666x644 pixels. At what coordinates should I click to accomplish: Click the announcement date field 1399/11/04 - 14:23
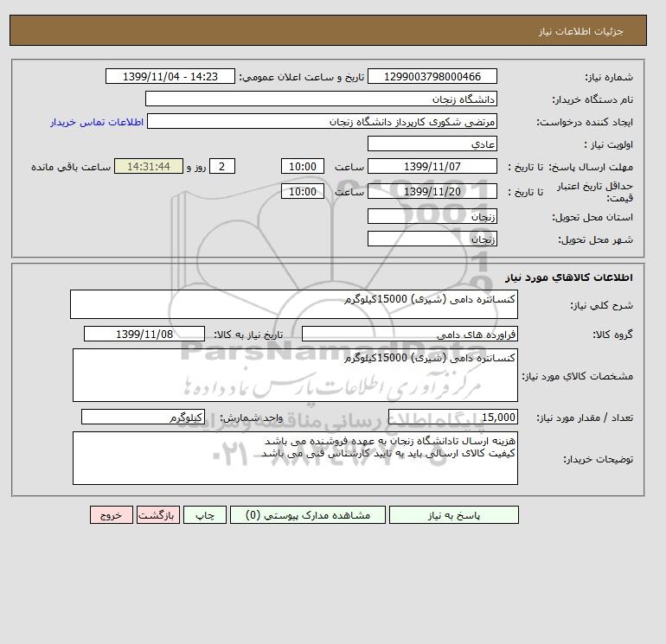tap(170, 76)
